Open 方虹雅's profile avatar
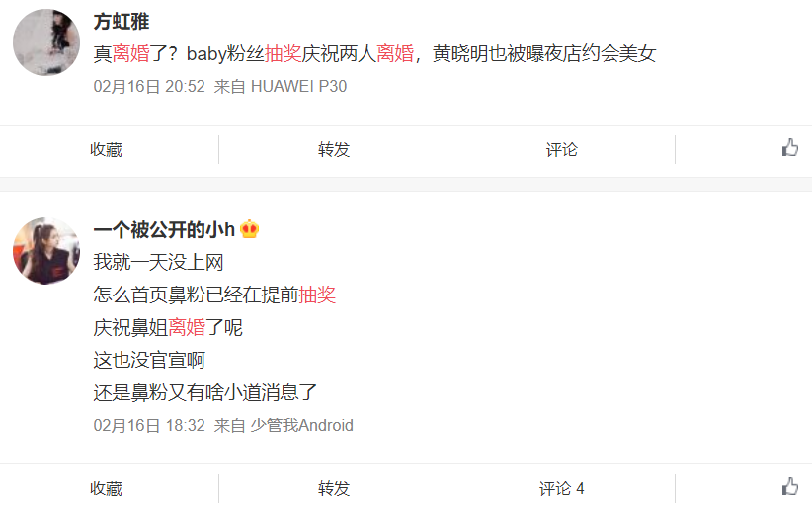812x505 pixels. pyautogui.click(x=46, y=42)
